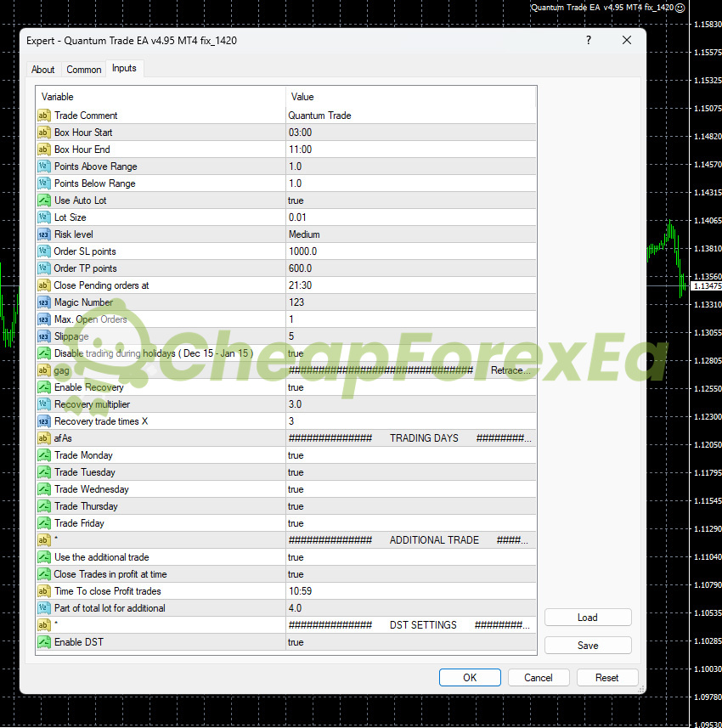The width and height of the screenshot is (722, 728).
Task: Toggle Close Trades in profit at time value
Action: [x=411, y=574]
